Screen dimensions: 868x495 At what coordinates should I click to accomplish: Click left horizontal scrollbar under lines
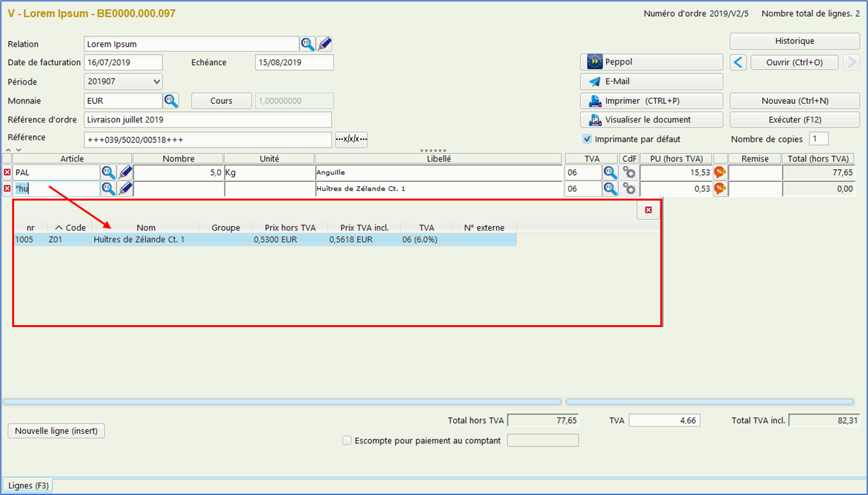pyautogui.click(x=282, y=402)
